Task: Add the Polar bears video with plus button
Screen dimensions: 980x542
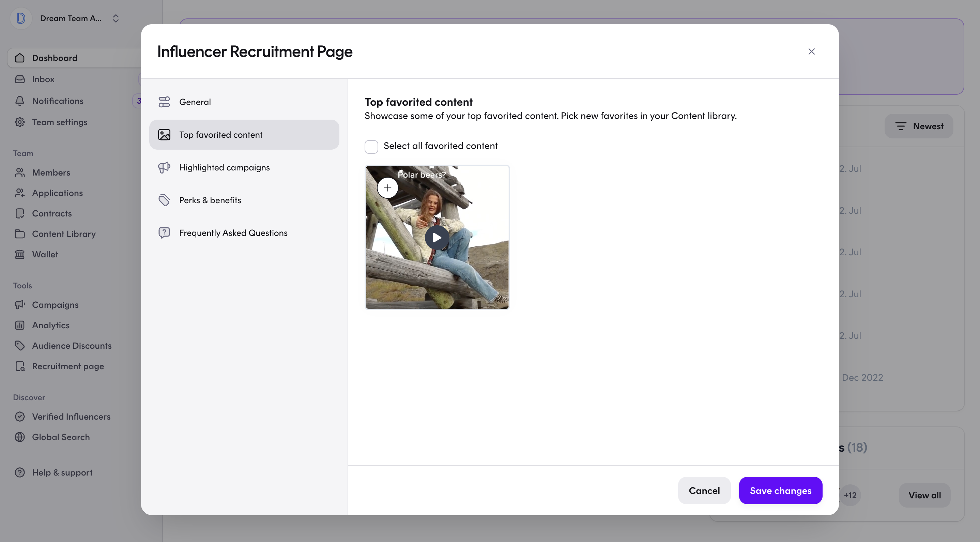Action: click(387, 188)
